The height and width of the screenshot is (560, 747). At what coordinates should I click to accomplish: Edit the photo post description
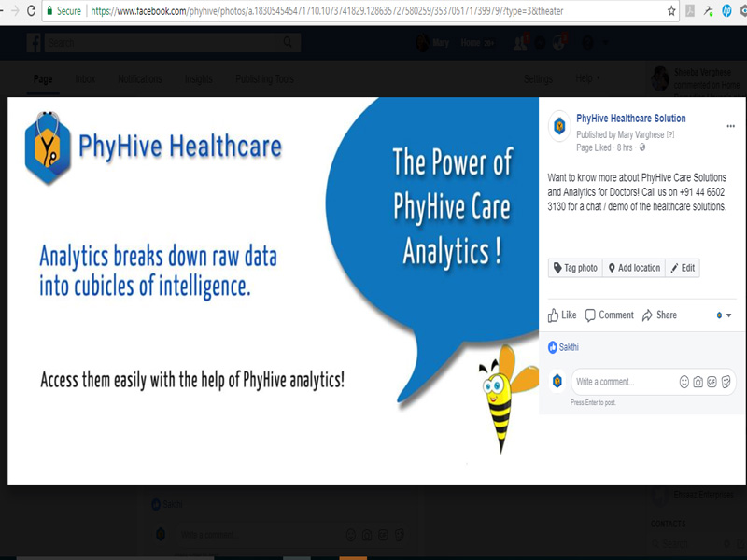coord(683,268)
